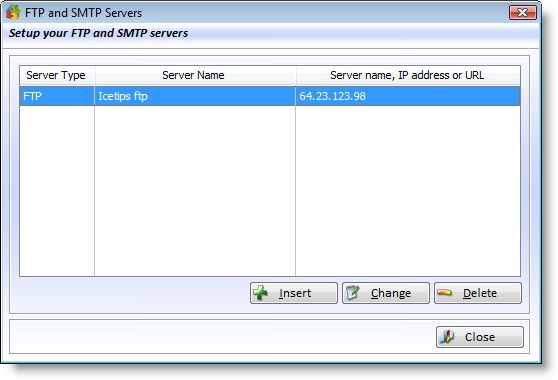Sort by Server Name column header
The width and height of the screenshot is (558, 380).
(195, 75)
